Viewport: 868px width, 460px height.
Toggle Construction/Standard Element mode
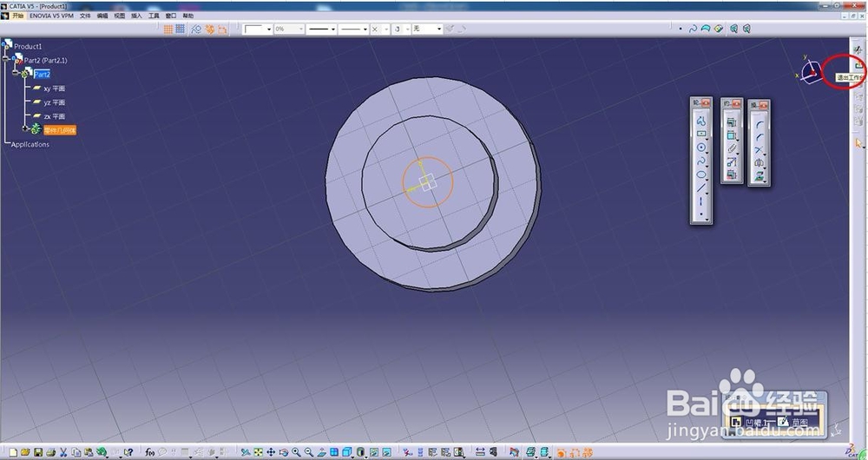[196, 29]
